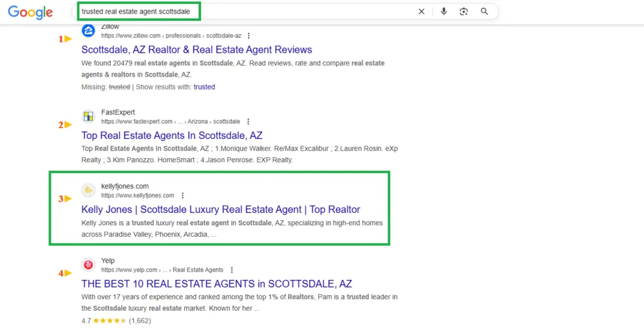Open the three-dot menu beside Zillow URL

click(x=249, y=36)
